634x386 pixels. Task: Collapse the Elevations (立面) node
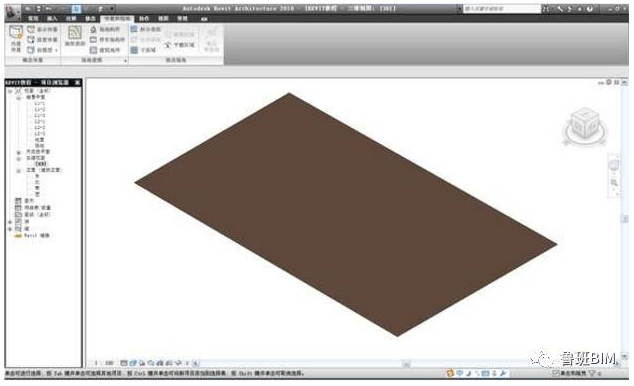point(19,171)
